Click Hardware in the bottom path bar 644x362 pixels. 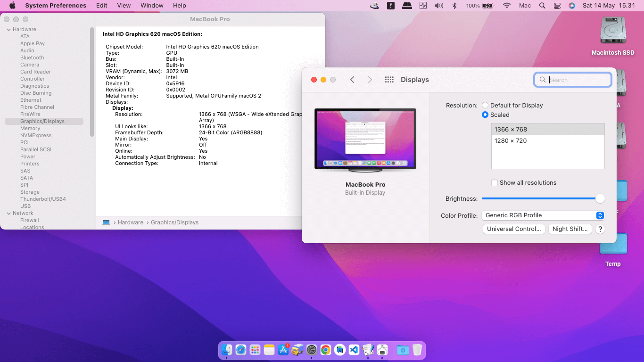click(131, 222)
